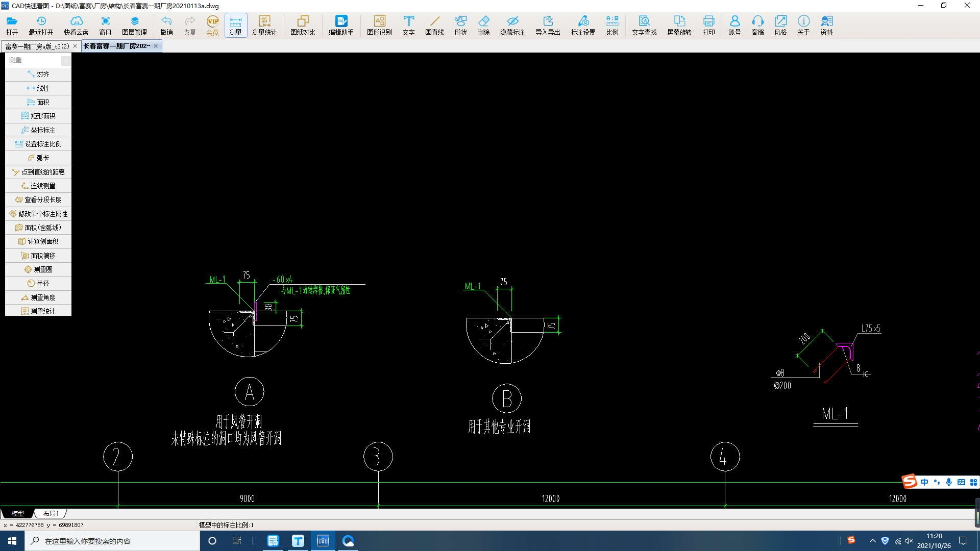Select 测量角度 angle measurement
Viewport: 980px width, 551px height.
(x=38, y=297)
